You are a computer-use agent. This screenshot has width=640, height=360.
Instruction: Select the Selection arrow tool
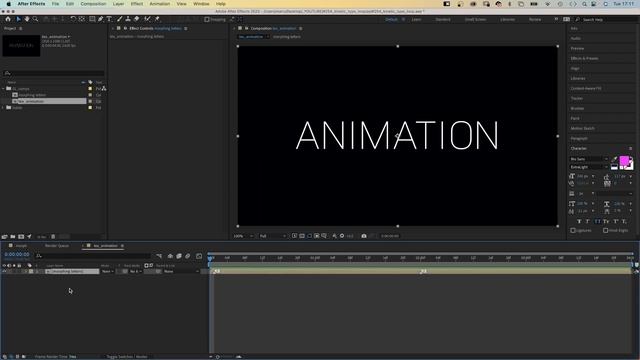pos(18,19)
